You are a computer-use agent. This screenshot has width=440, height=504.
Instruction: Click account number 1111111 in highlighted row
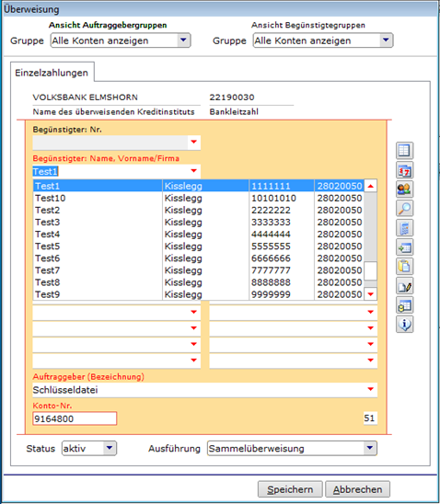271,186
